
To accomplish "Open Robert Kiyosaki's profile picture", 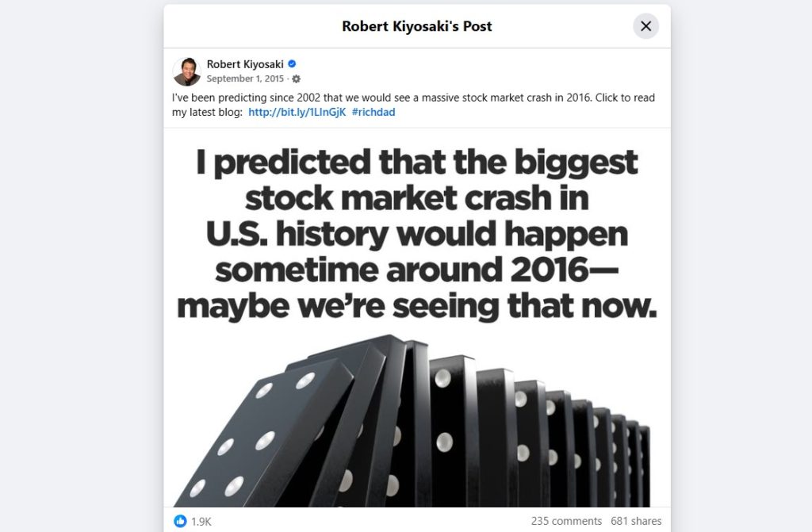I will [x=186, y=71].
